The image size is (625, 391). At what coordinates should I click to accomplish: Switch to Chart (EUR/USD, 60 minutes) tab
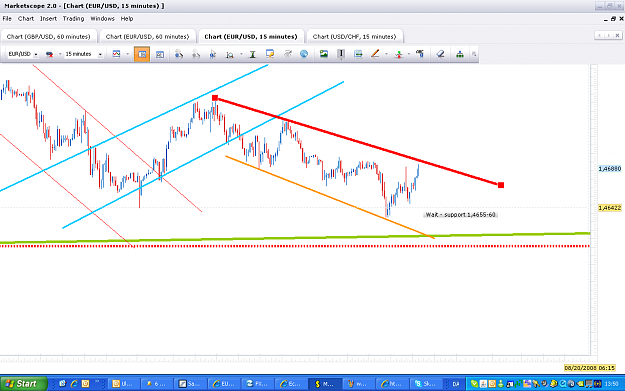coord(147,36)
